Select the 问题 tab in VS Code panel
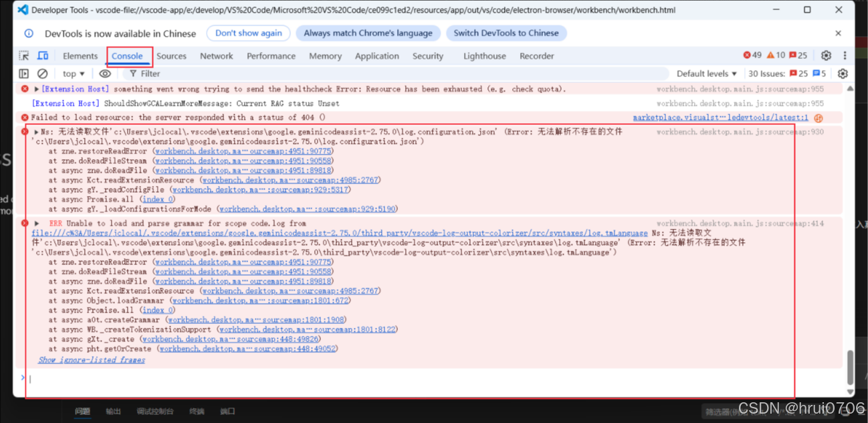The width and height of the screenshot is (868, 423). pyautogui.click(x=82, y=412)
